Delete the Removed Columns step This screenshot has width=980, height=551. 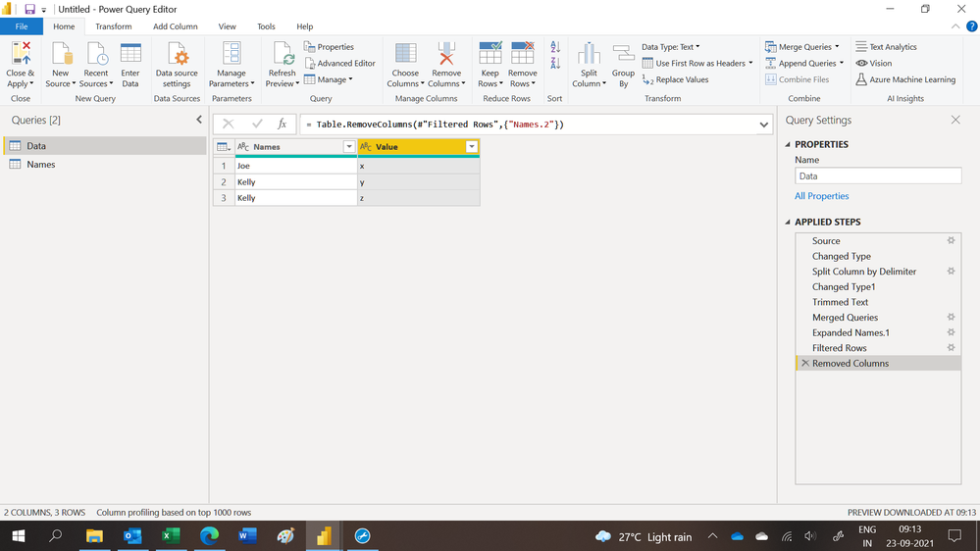805,363
